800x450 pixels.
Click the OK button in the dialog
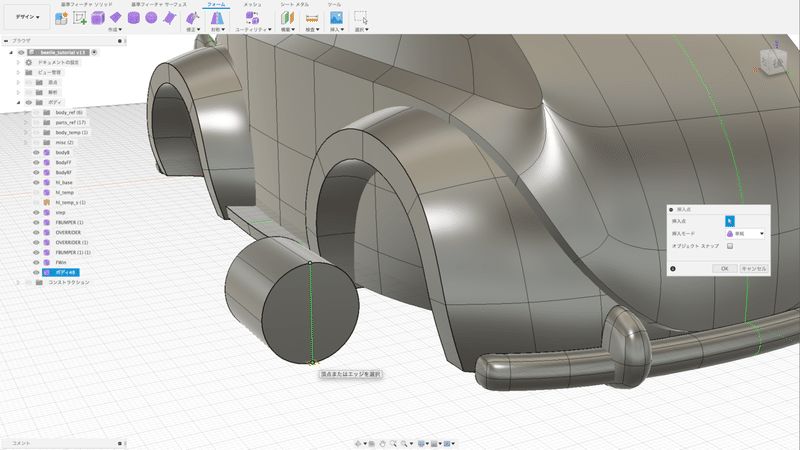(724, 268)
